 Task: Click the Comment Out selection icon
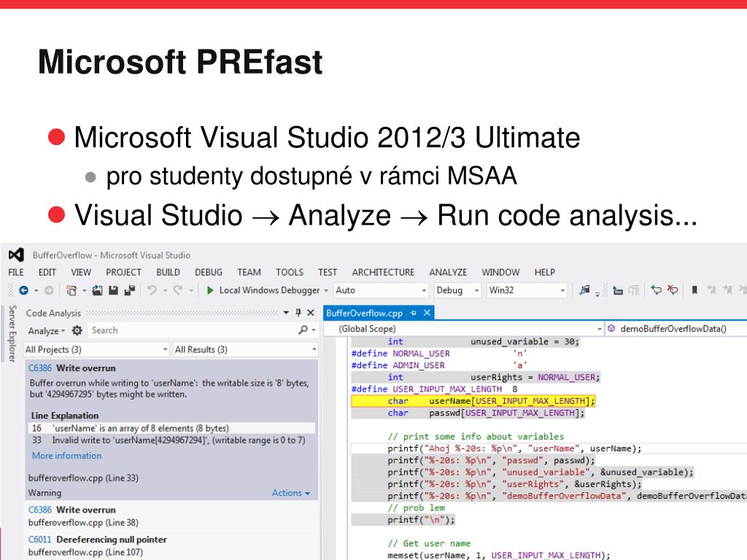(x=656, y=289)
